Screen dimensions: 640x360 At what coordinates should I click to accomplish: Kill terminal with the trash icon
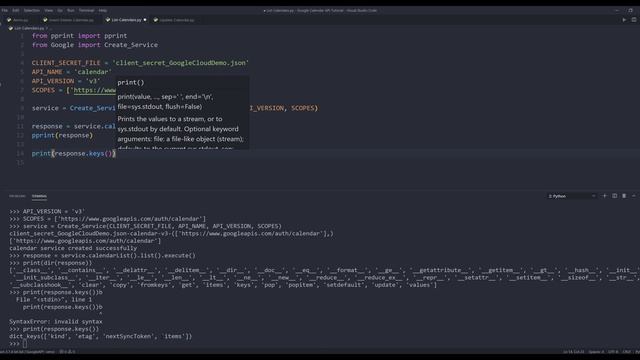point(624,196)
